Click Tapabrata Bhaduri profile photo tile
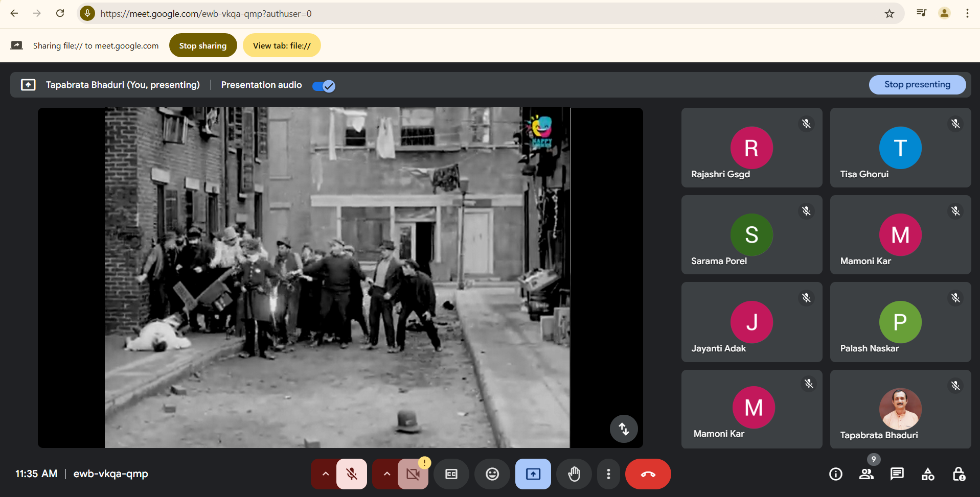The height and width of the screenshot is (497, 980). pos(900,409)
